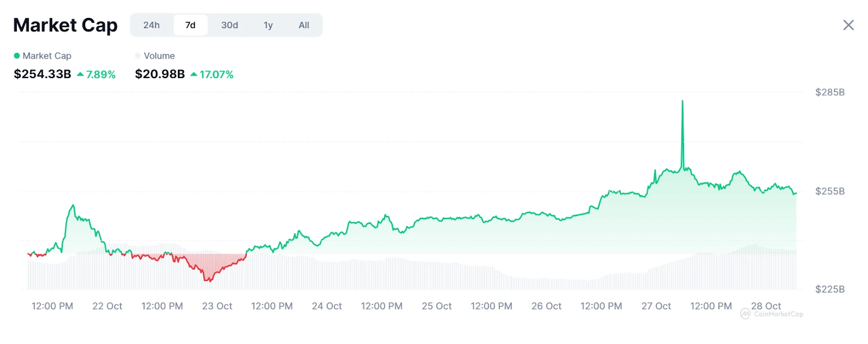The width and height of the screenshot is (868, 344).
Task: Click the green market cap up arrow
Action: click(80, 74)
